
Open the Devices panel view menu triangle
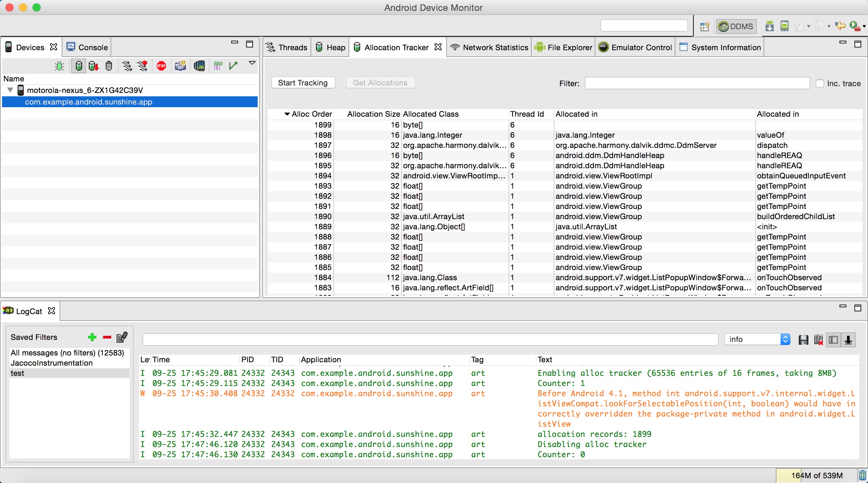pyautogui.click(x=252, y=63)
